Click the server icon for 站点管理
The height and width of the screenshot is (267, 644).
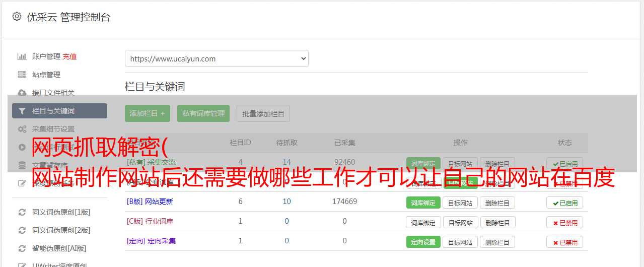point(22,75)
